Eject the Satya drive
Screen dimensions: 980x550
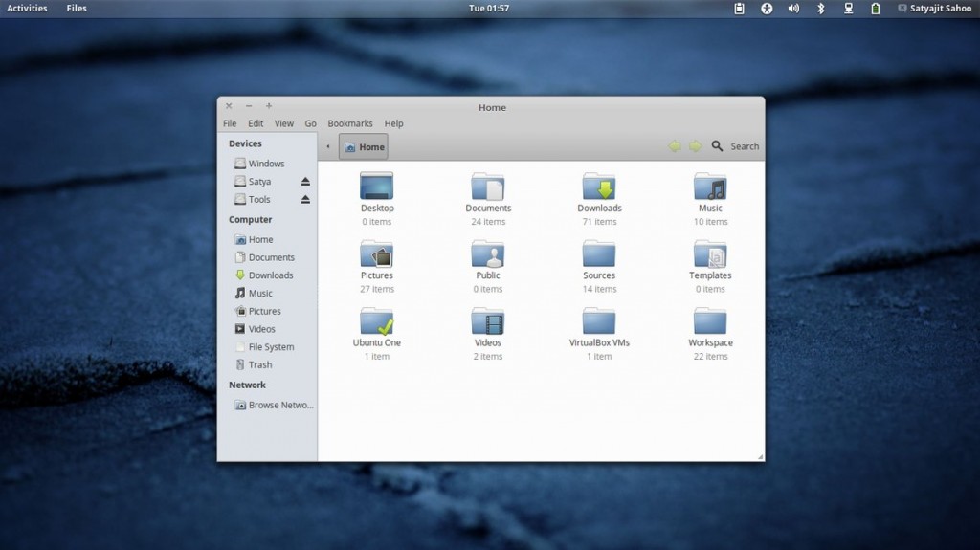[x=305, y=181]
